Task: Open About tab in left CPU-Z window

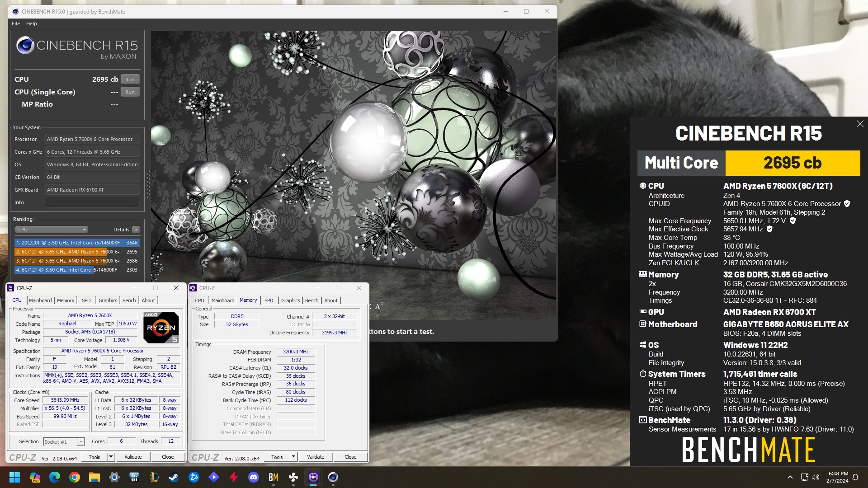Action: pos(148,300)
